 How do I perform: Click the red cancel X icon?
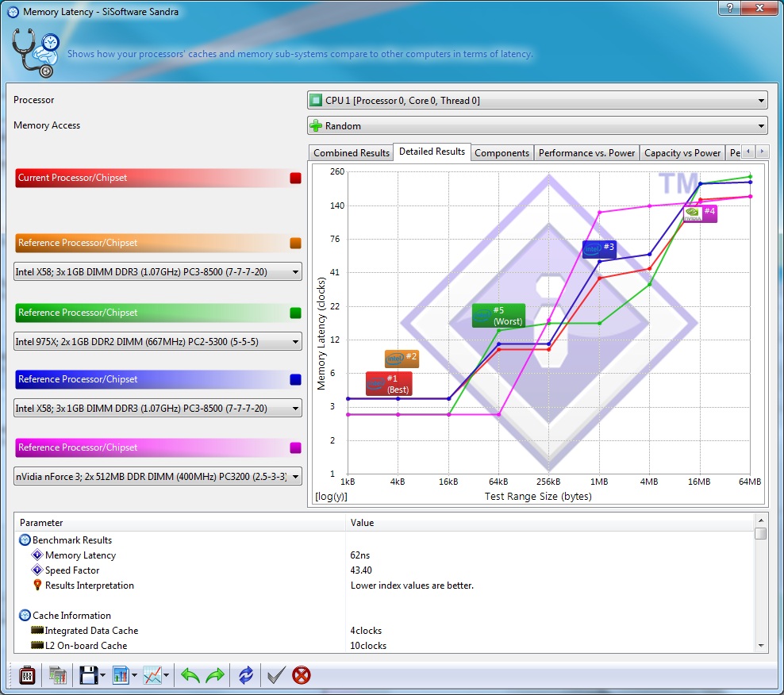click(302, 675)
